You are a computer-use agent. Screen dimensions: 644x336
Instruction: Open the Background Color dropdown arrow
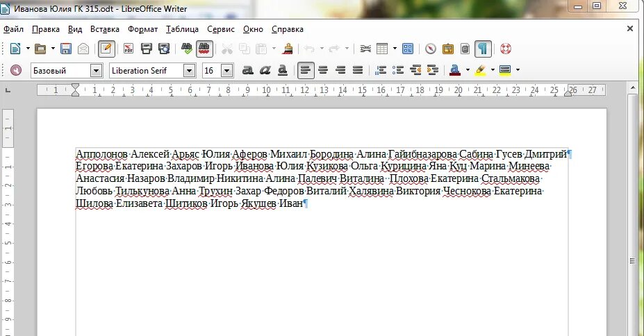coord(518,69)
